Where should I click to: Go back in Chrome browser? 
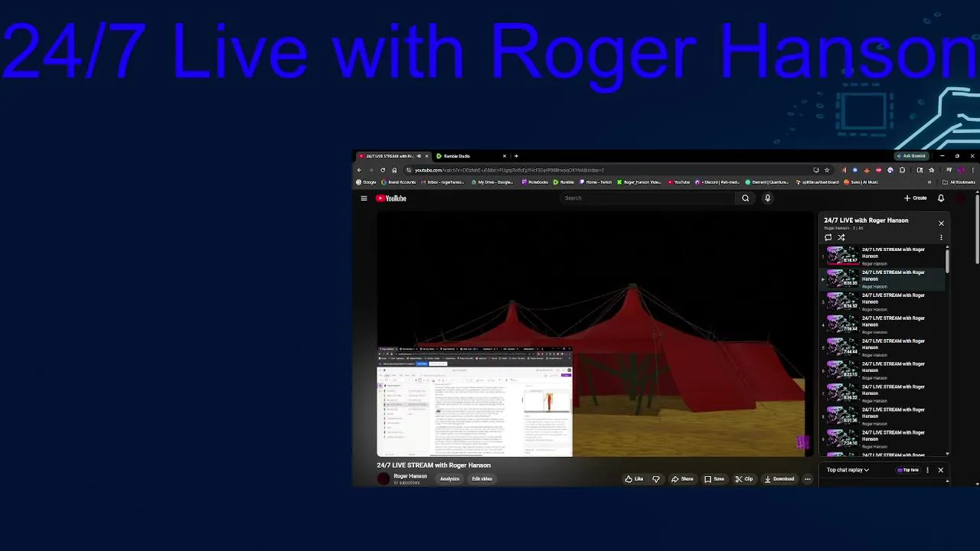point(359,170)
